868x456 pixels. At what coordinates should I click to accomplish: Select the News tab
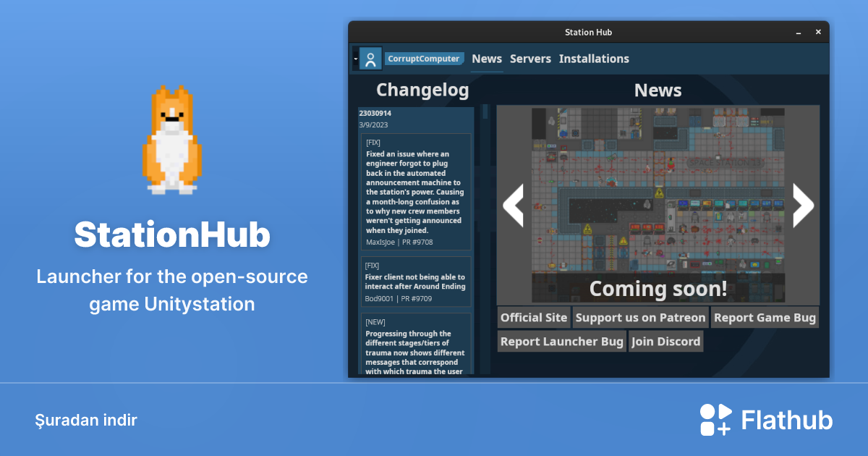486,59
